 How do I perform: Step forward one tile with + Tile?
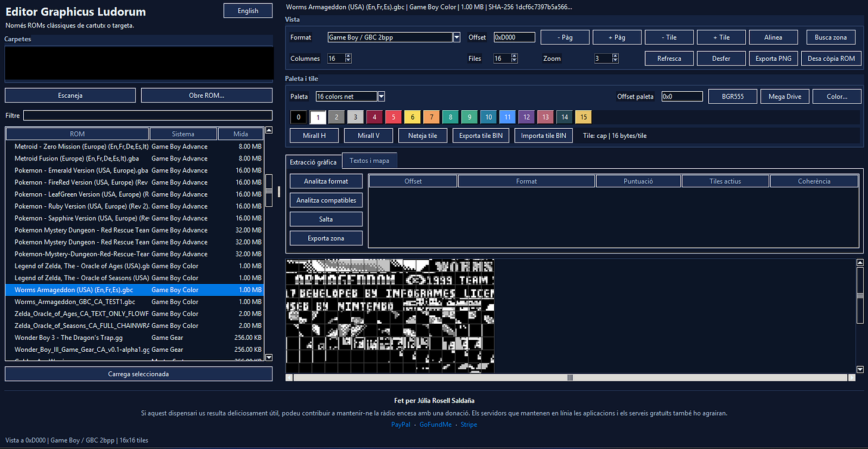click(721, 37)
